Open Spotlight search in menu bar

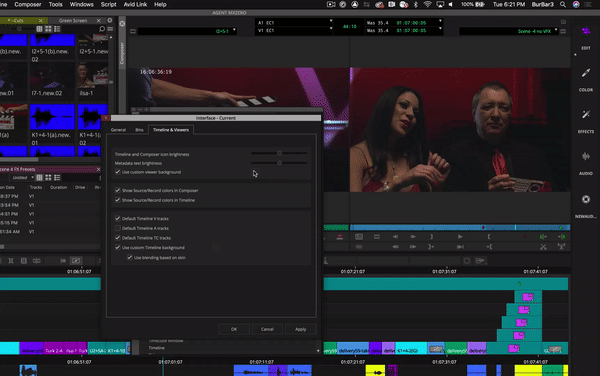coord(563,5)
